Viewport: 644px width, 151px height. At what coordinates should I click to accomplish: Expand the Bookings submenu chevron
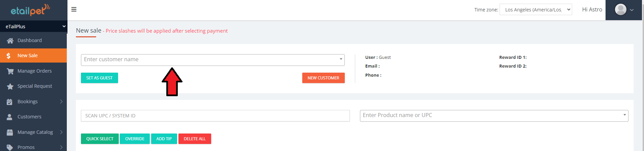tap(61, 102)
